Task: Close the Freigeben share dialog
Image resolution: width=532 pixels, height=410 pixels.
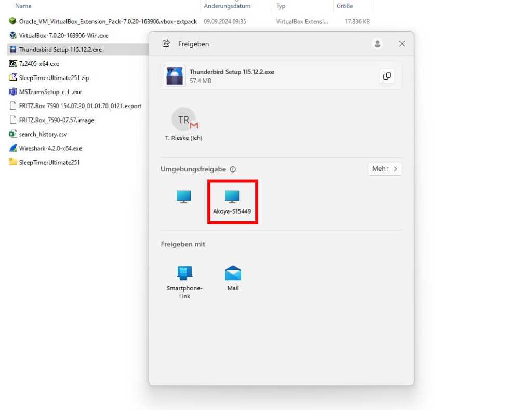Action: coord(401,44)
